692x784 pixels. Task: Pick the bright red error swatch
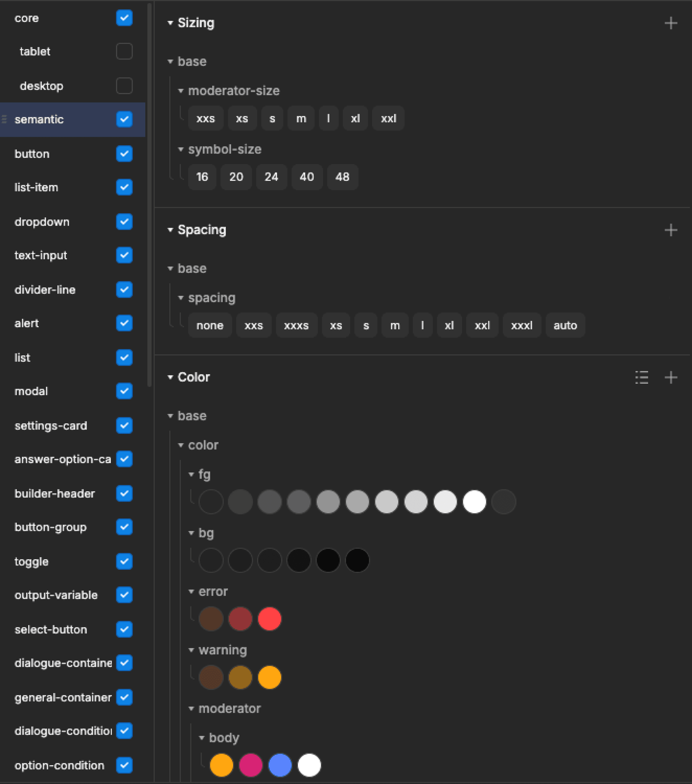point(270,619)
